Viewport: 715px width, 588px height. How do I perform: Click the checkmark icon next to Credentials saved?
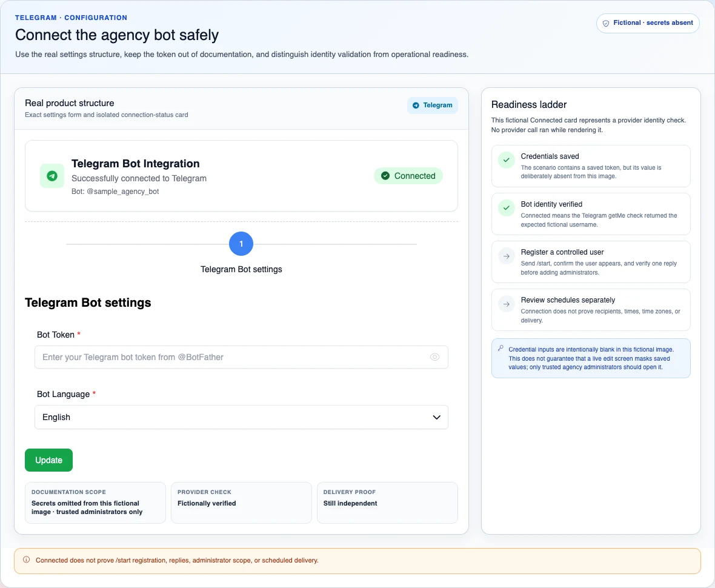[506, 160]
